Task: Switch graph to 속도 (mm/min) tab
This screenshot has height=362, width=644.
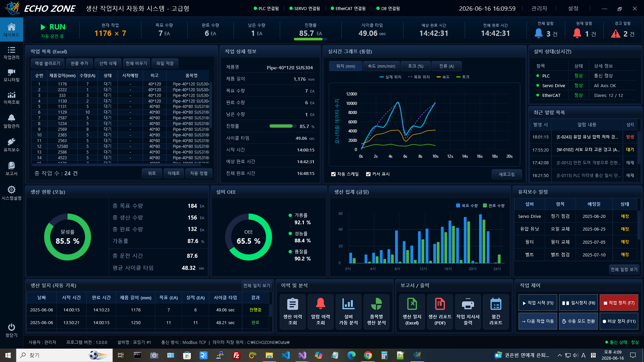Action: click(x=381, y=66)
